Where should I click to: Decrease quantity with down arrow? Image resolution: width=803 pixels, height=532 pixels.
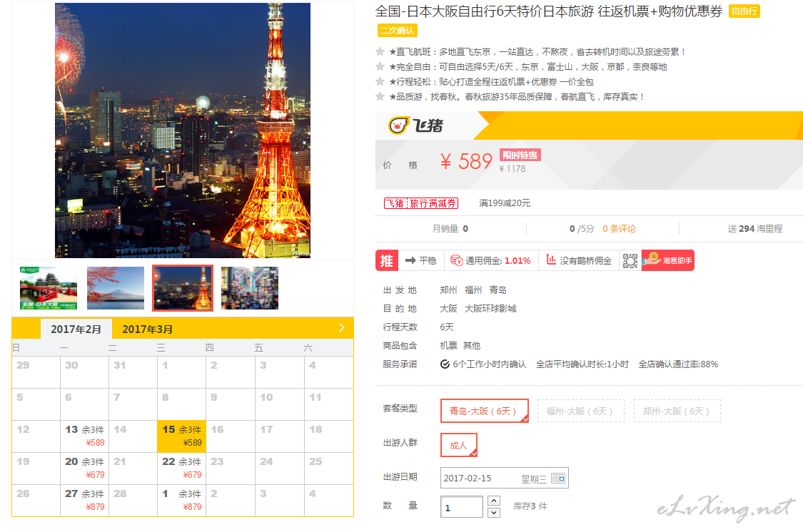coord(494,513)
